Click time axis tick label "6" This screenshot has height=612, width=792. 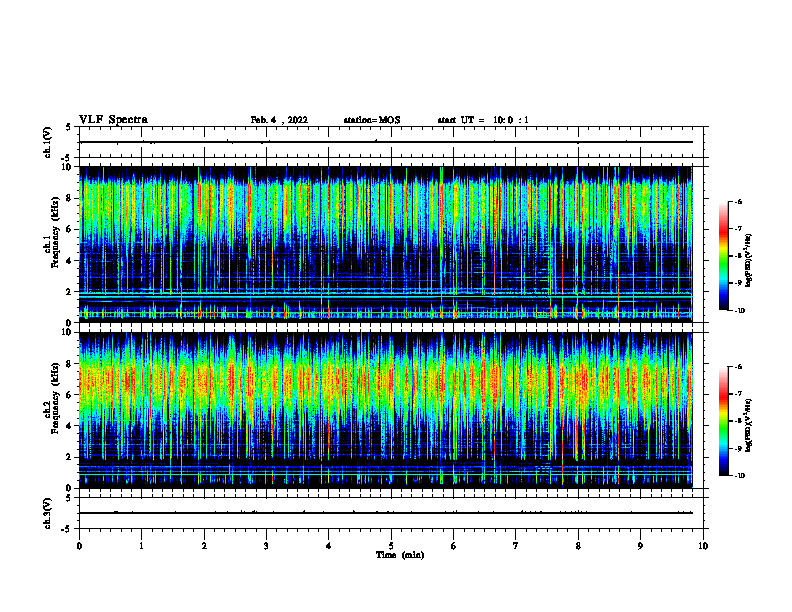pos(454,546)
